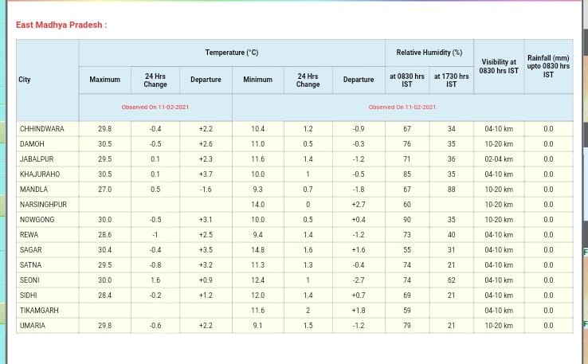Click the UMARIA city name
588x364 pixels.
tap(33, 326)
